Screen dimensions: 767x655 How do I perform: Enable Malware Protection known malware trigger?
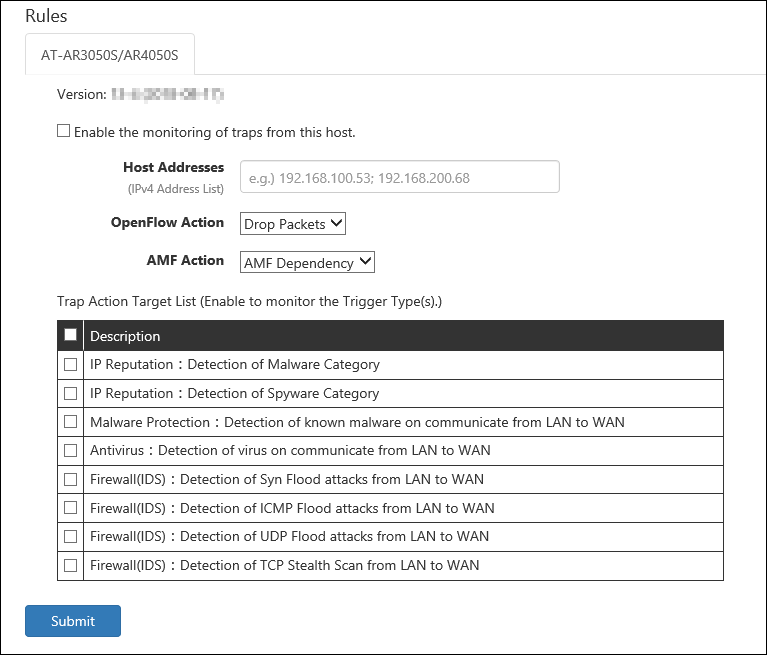[x=71, y=422]
